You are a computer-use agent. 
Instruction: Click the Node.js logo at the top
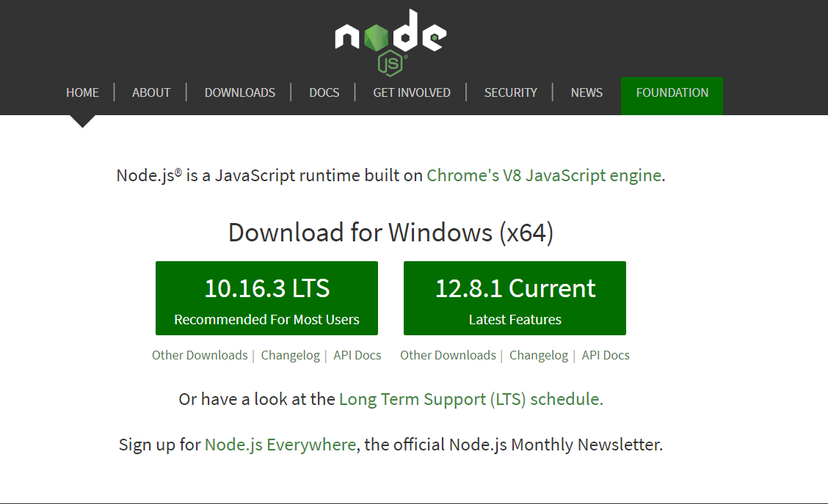pos(391,43)
